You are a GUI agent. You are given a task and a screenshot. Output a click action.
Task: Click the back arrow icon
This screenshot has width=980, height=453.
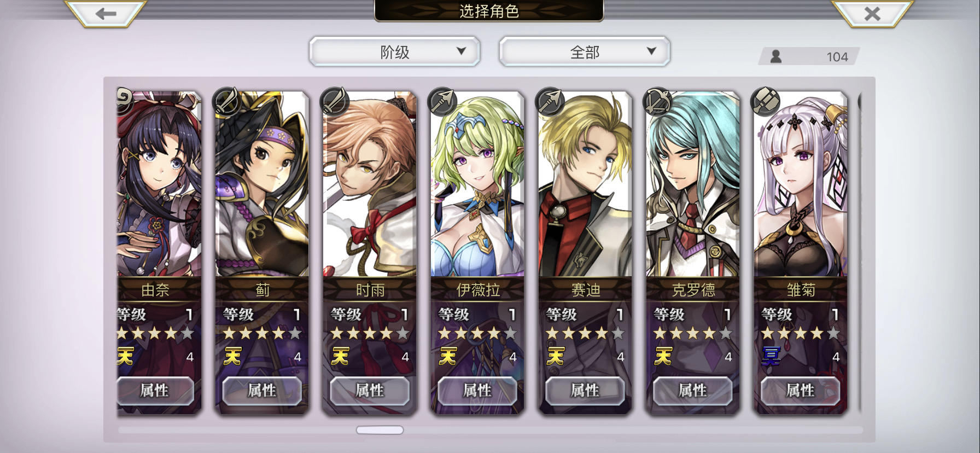click(x=106, y=13)
